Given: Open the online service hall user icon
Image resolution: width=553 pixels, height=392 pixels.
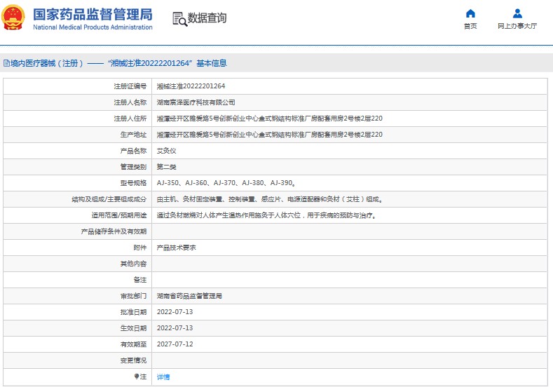Looking at the screenshot, I should (x=517, y=14).
